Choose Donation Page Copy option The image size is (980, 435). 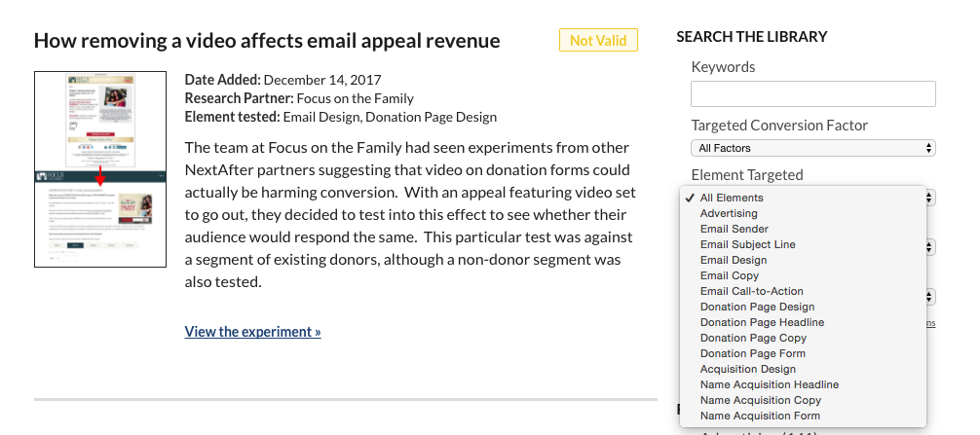[x=803, y=339]
